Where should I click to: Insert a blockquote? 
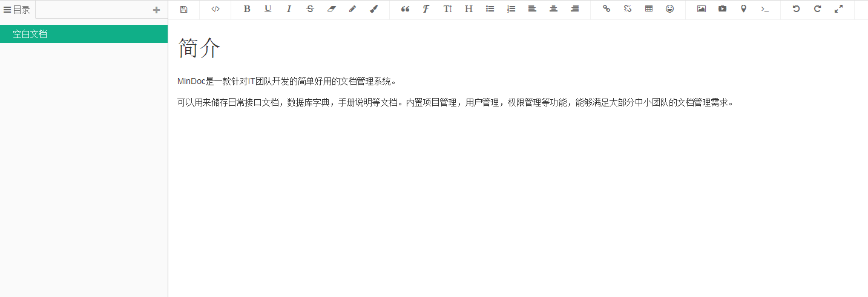click(x=406, y=9)
